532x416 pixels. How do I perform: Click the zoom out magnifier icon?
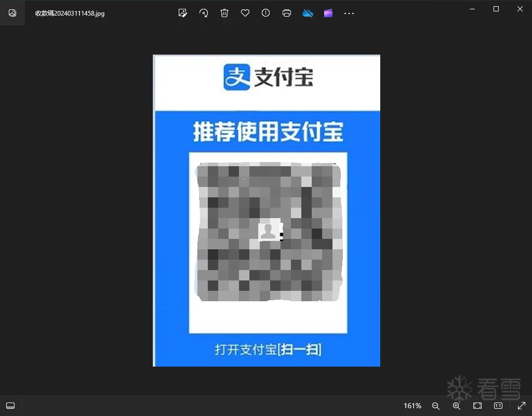(x=436, y=406)
